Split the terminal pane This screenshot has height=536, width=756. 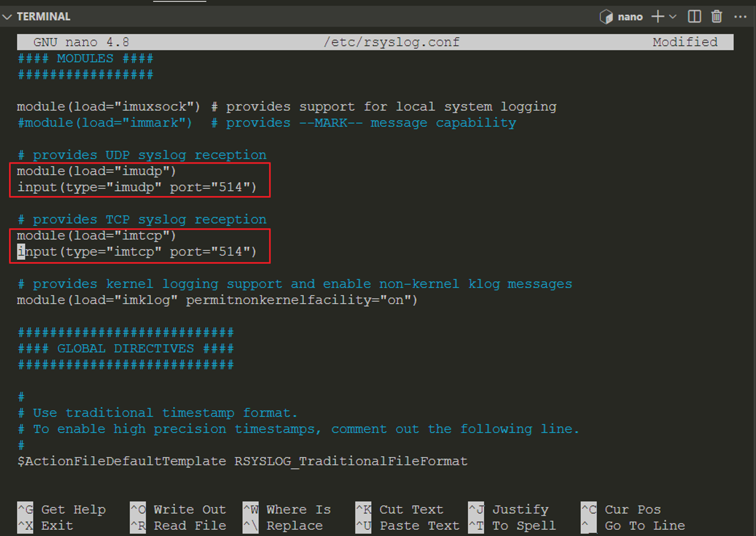coord(694,17)
